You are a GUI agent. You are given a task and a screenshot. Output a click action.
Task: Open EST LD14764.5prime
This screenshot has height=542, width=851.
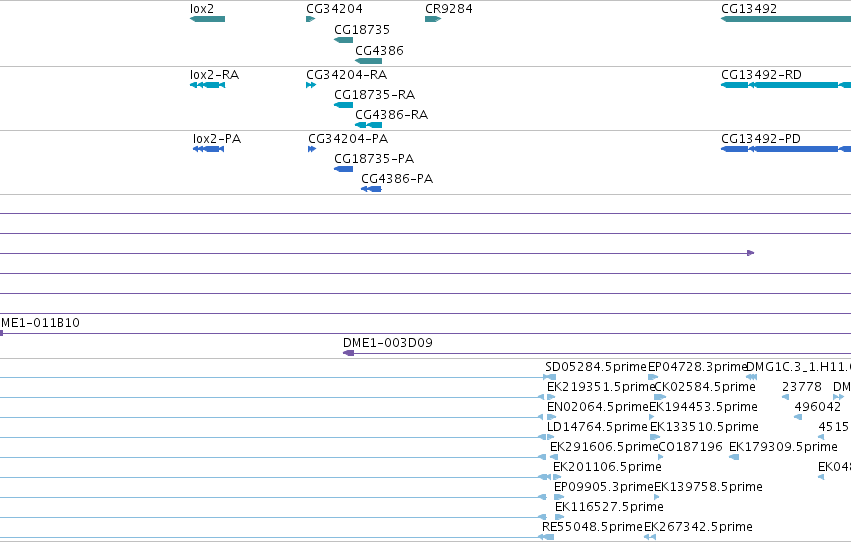[551, 437]
